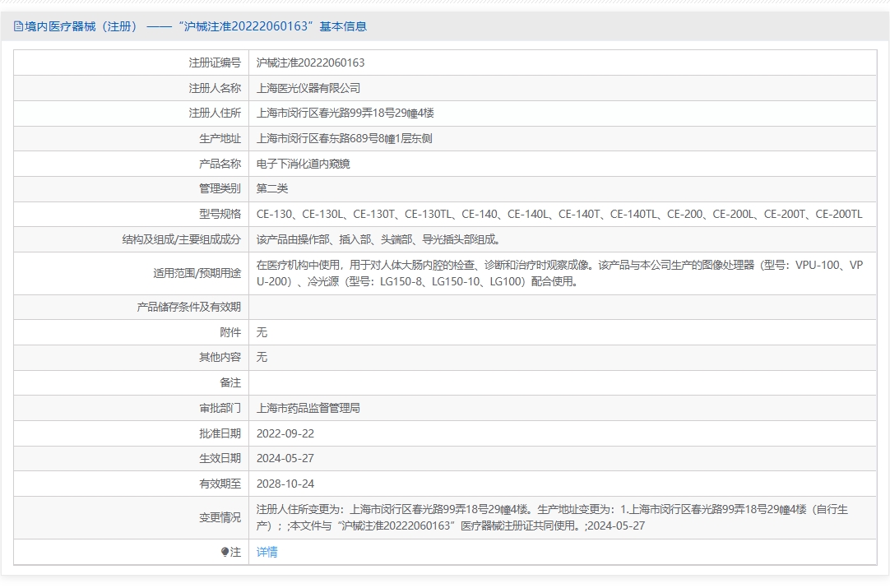Select registration number 沪械注准20222060163 value
This screenshot has width=890, height=588.
pos(310,63)
